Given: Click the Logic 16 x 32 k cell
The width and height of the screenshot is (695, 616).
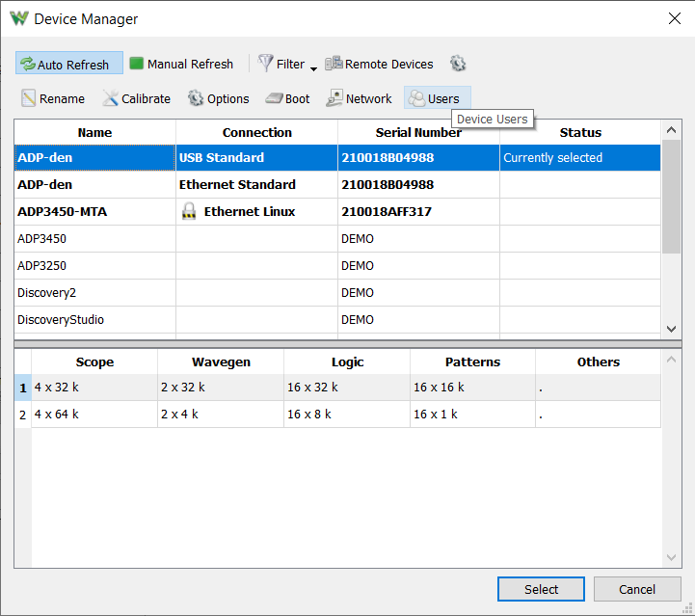Looking at the screenshot, I should point(347,388).
